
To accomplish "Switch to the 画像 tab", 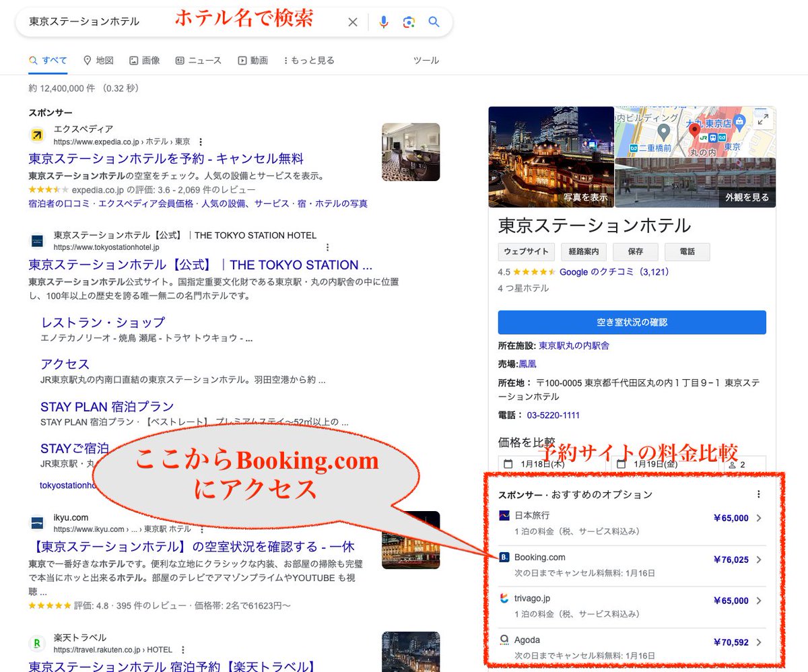I will 145,60.
